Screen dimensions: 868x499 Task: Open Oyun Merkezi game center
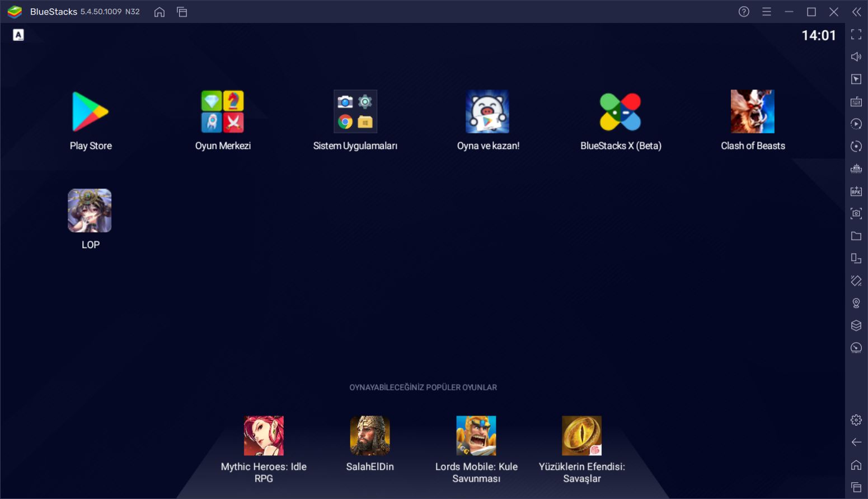(x=223, y=111)
